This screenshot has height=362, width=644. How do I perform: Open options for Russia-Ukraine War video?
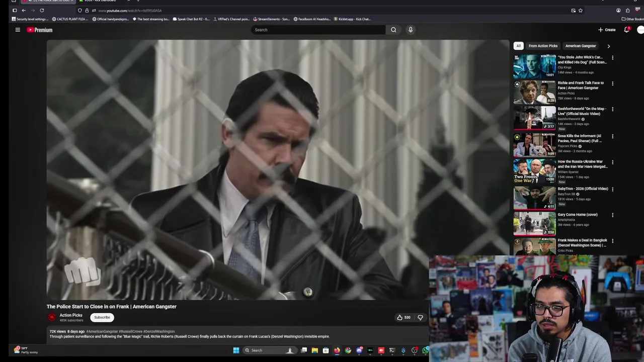[x=612, y=162]
